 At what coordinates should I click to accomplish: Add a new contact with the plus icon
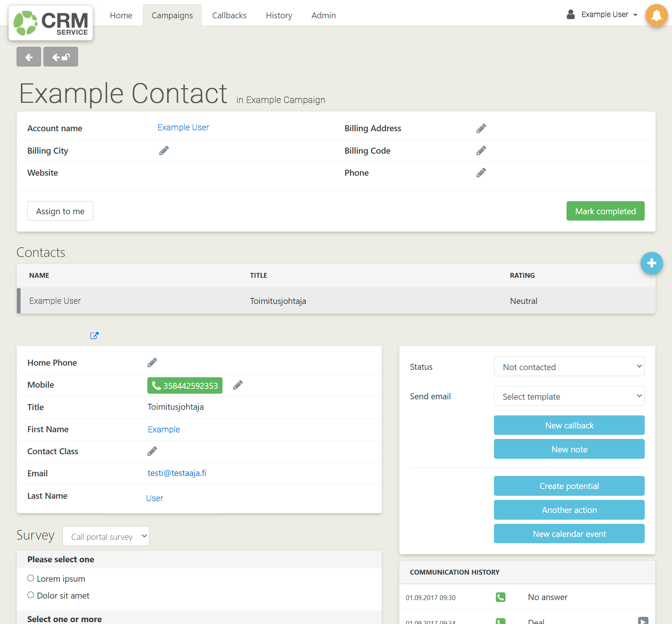(651, 263)
